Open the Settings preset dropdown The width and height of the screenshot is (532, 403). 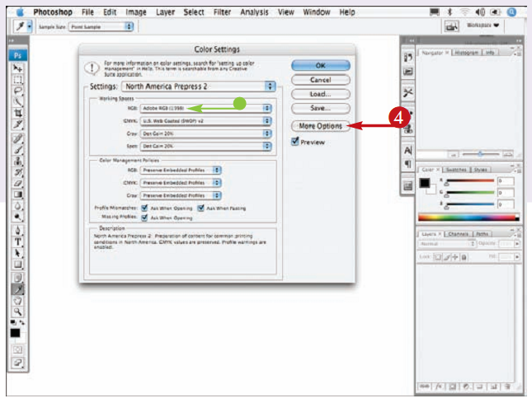(x=199, y=87)
